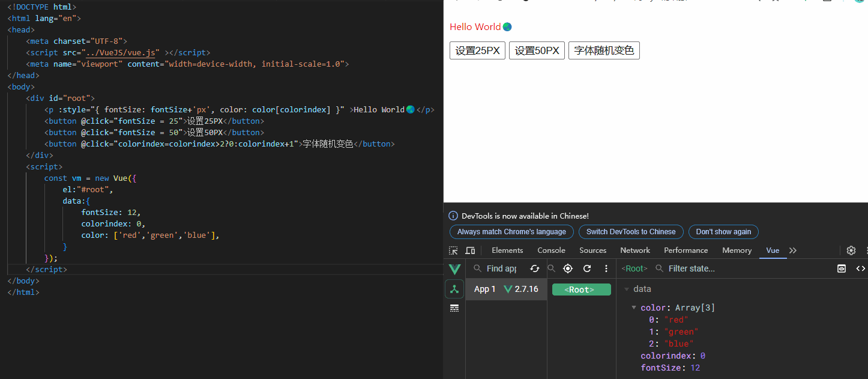Open the Components tree inspector icon
This screenshot has width=868, height=379.
point(454,289)
